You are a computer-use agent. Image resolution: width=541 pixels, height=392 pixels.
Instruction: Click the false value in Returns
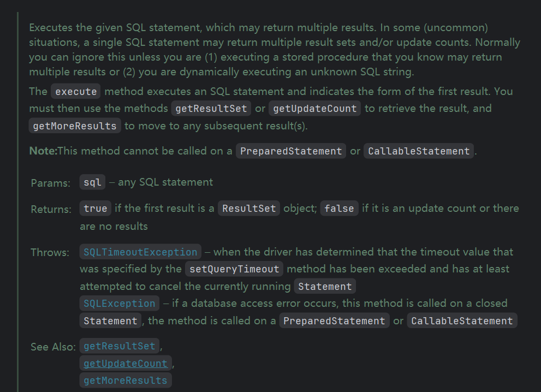339,209
